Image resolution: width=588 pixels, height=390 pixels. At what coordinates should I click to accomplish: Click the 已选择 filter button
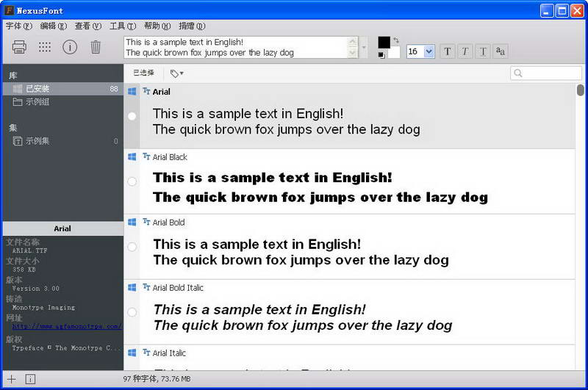[144, 73]
